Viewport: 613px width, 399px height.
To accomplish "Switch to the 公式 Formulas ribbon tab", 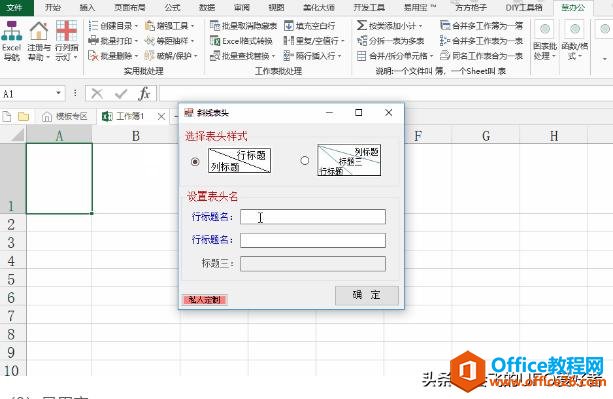I will click(x=172, y=7).
